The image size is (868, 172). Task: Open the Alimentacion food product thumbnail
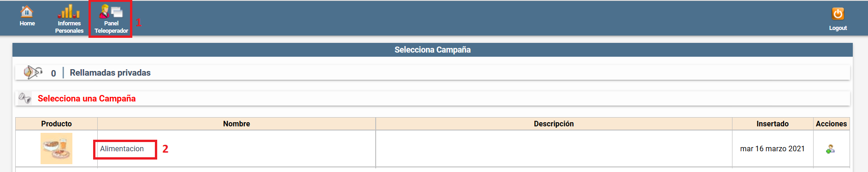pyautogui.click(x=56, y=148)
